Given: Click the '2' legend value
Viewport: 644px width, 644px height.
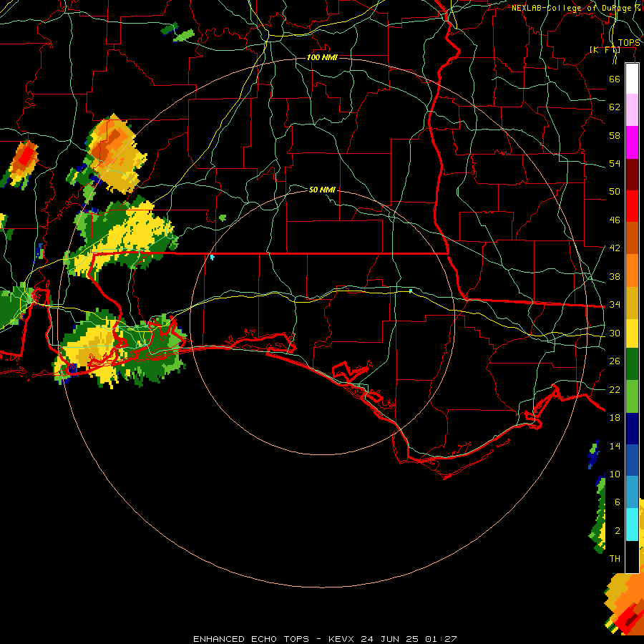Looking at the screenshot, I should (x=617, y=531).
